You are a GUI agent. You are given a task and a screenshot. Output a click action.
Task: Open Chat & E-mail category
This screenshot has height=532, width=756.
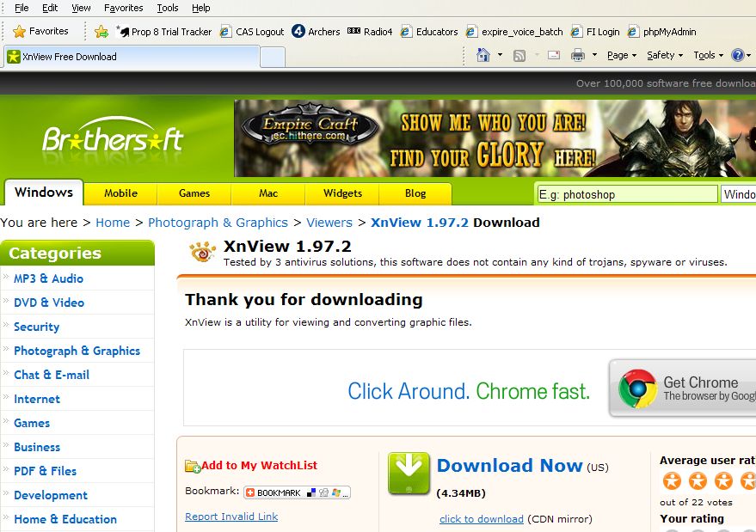click(x=51, y=375)
